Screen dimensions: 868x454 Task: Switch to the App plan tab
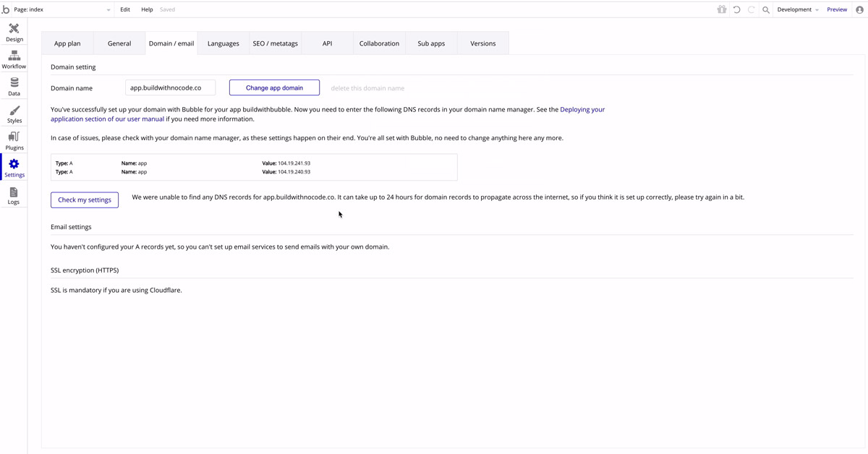67,43
